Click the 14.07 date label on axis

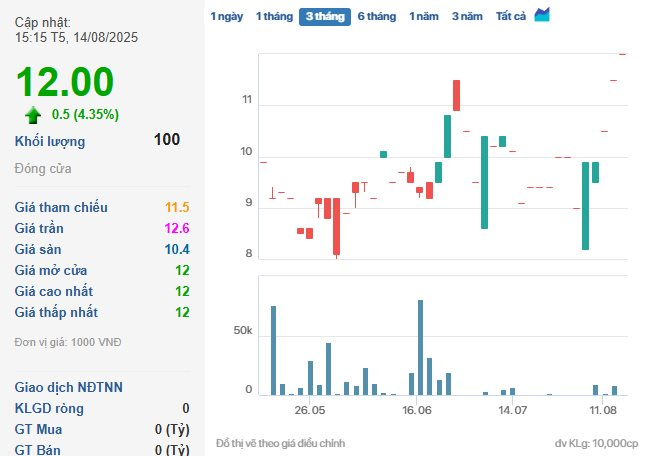[512, 410]
